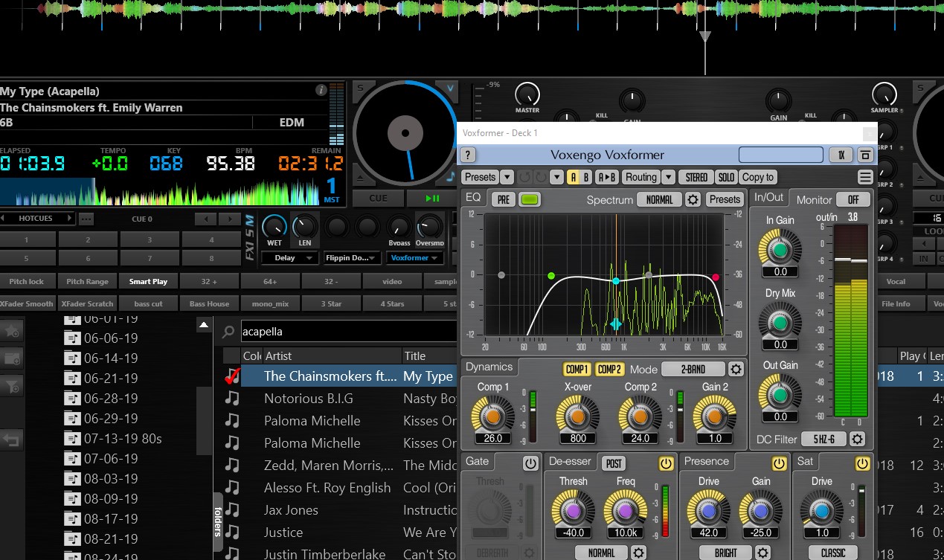This screenshot has height=560, width=944.
Task: Click the deck 1 V corner button
Action: [449, 88]
